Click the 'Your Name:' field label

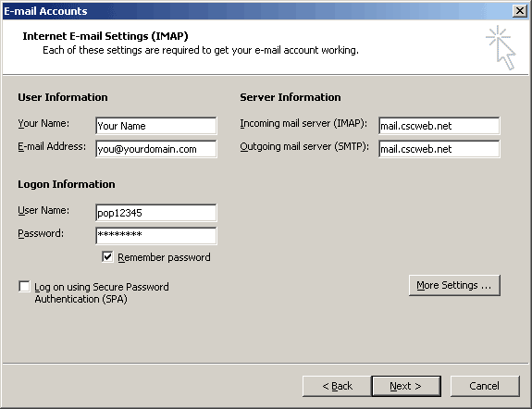click(43, 123)
